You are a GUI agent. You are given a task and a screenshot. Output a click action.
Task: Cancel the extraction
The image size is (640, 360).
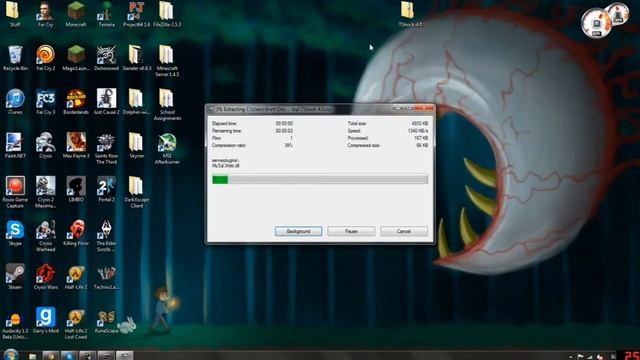click(404, 231)
